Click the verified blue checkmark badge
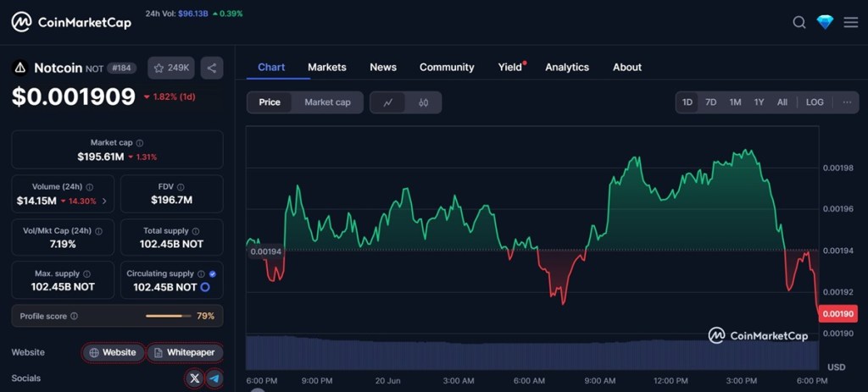Viewport: 868px width, 392px height. (213, 273)
